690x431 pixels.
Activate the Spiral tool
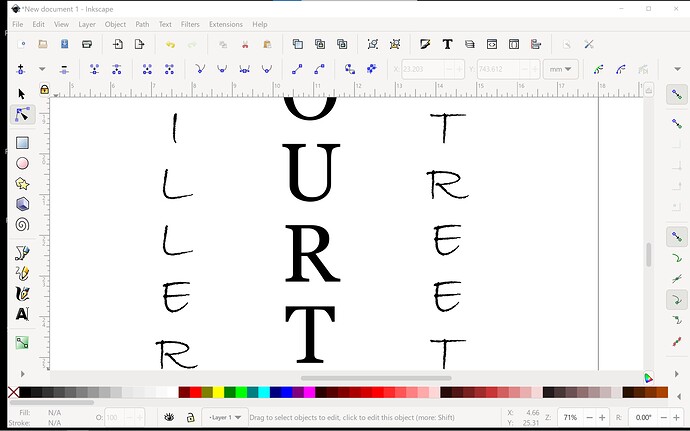(x=22, y=225)
